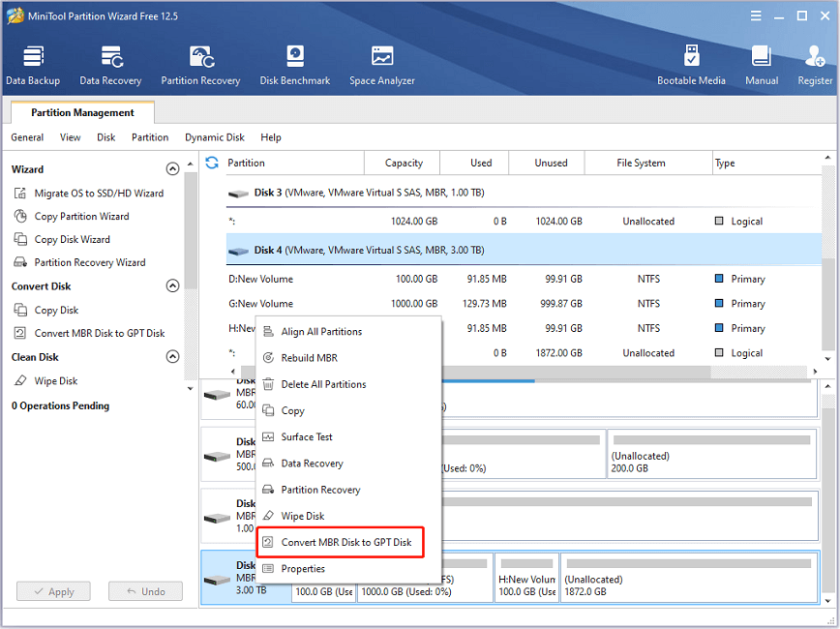The width and height of the screenshot is (840, 629).
Task: Open the General menu
Action: pyautogui.click(x=27, y=137)
